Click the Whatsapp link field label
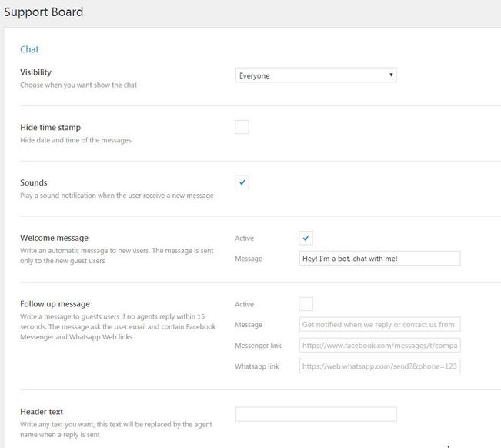501x448 pixels. click(x=257, y=366)
